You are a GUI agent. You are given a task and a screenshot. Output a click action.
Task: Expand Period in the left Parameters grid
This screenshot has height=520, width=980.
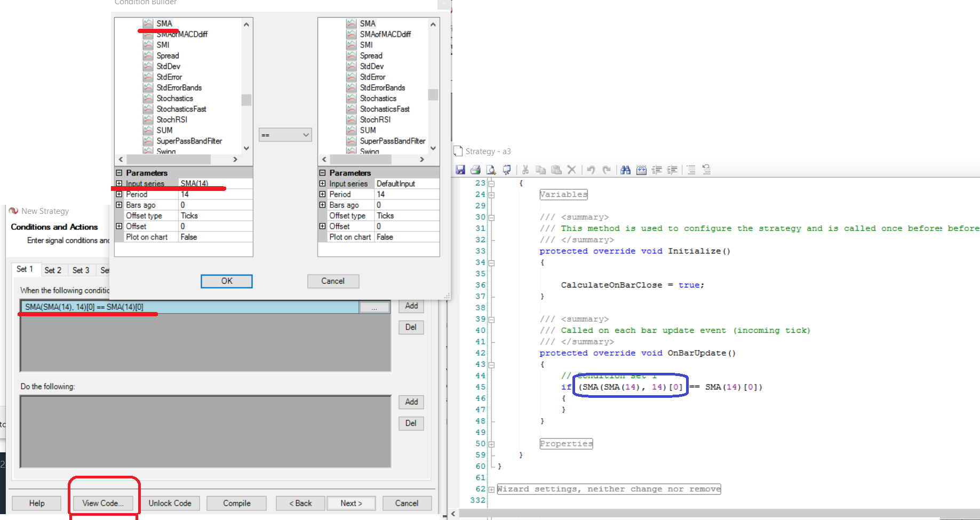119,194
